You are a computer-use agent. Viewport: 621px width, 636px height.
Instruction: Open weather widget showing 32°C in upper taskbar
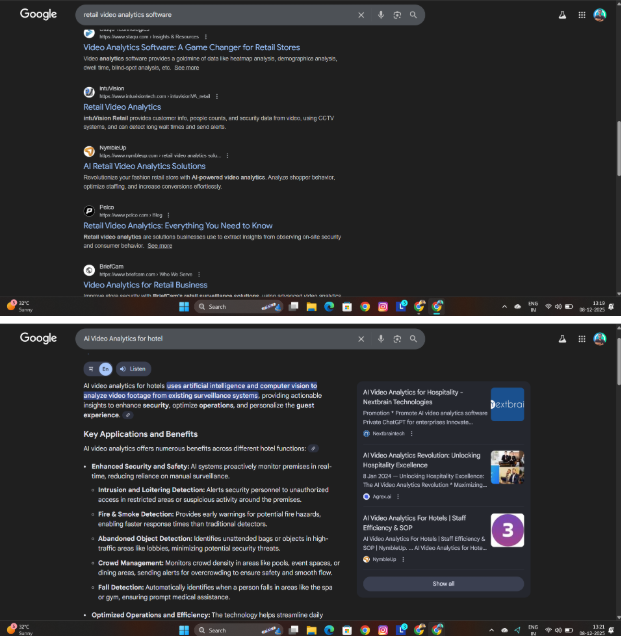(x=19, y=306)
